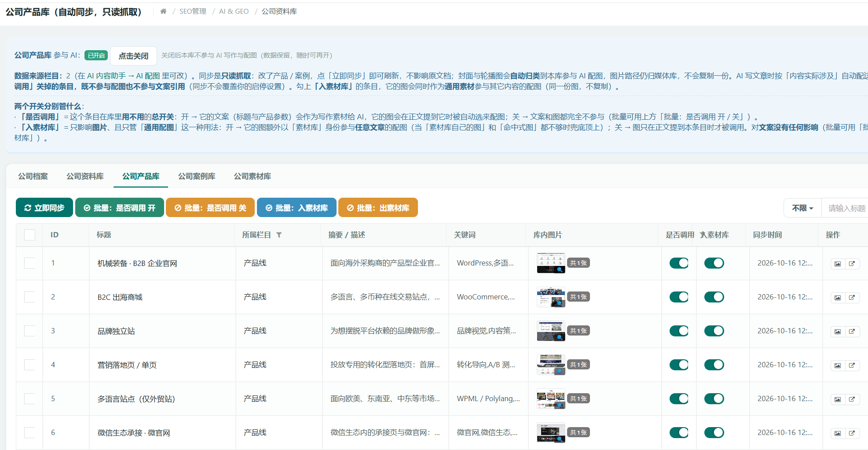Toggle 是否调用 switch for 机械装备 row
Screen dimensions: 868x450
point(679,263)
